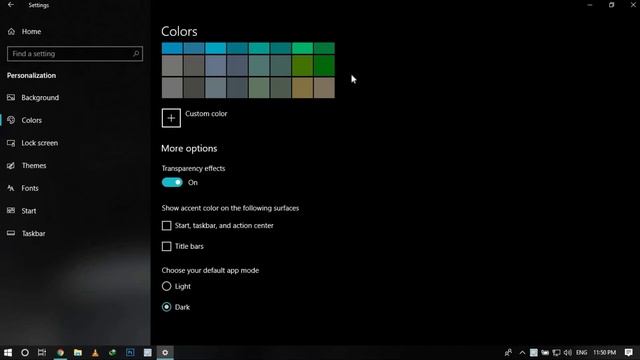Open the People icon in the system tray
The image size is (640, 360).
[x=508, y=353]
